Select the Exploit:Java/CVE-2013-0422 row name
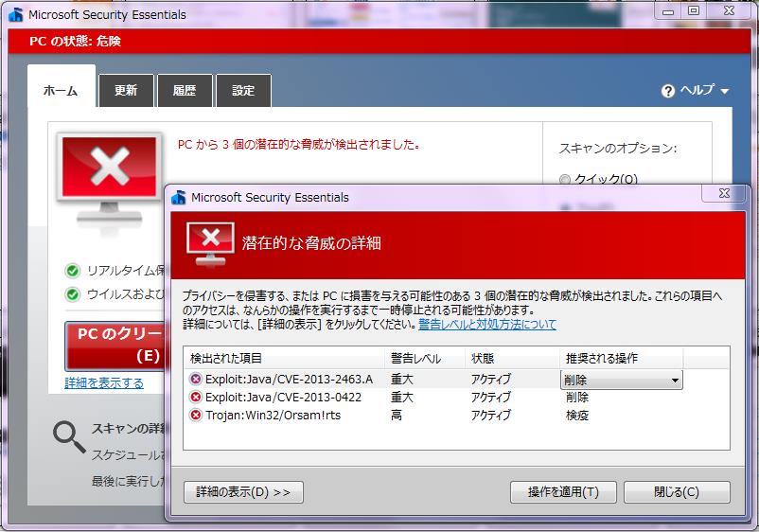This screenshot has width=759, height=532. pyautogui.click(x=283, y=398)
